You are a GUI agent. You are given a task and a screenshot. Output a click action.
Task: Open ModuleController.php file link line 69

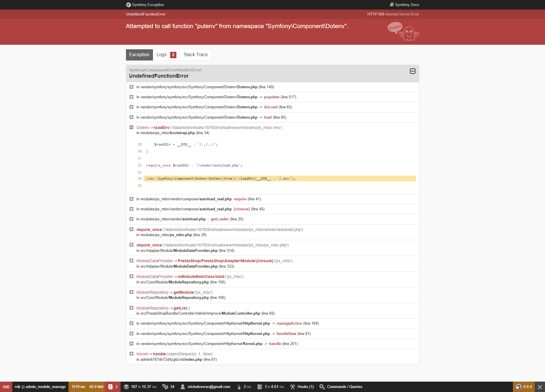[205, 313]
